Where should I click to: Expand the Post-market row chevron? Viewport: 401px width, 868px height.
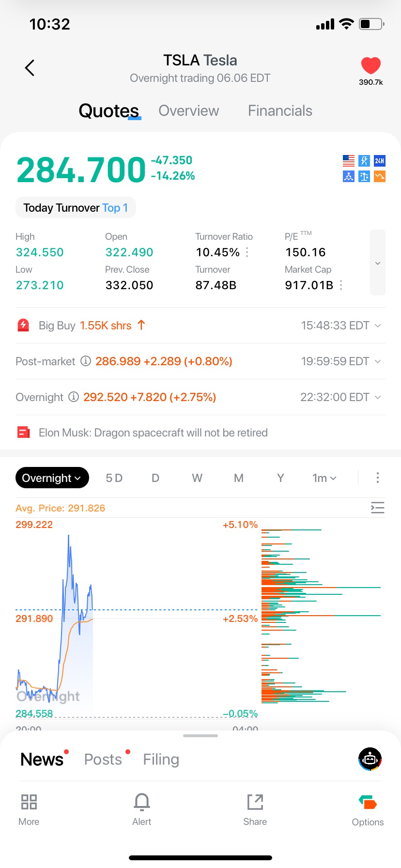378,361
